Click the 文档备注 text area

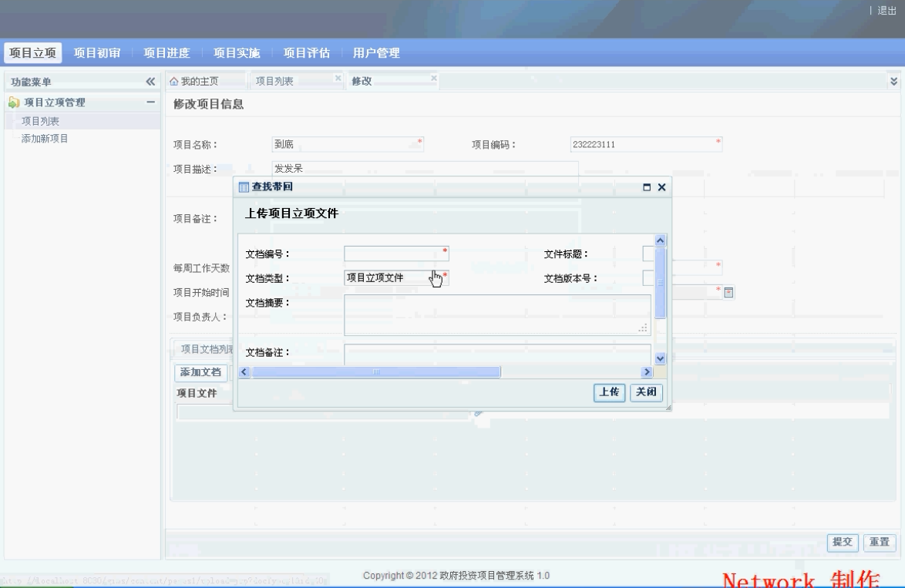[x=497, y=354]
